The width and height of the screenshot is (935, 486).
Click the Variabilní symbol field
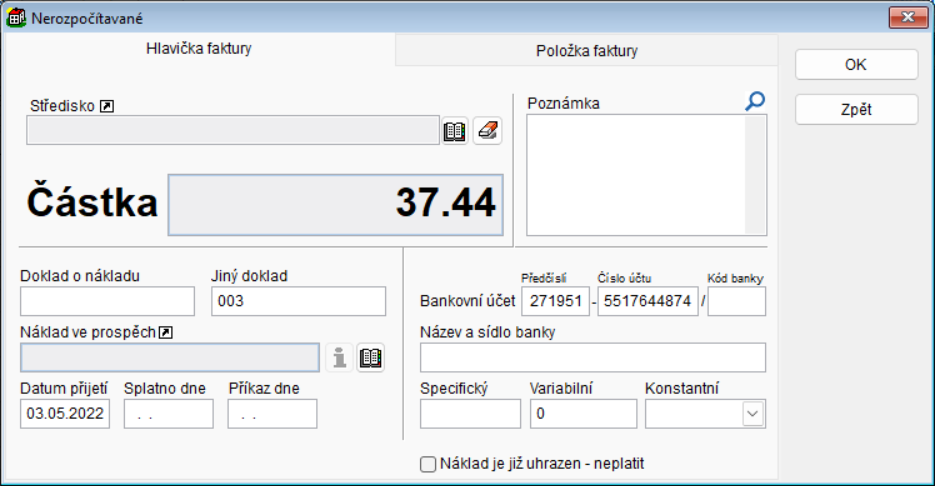[x=583, y=414]
